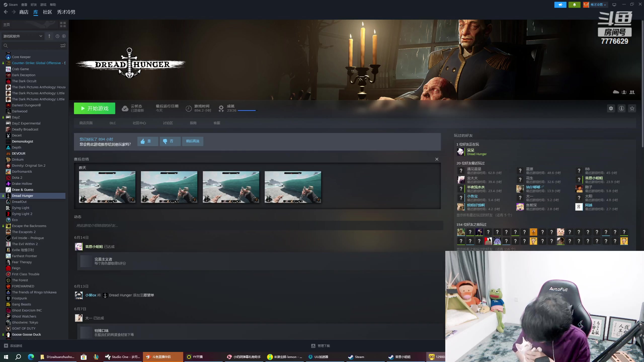Click the game settings gear icon

click(611, 108)
